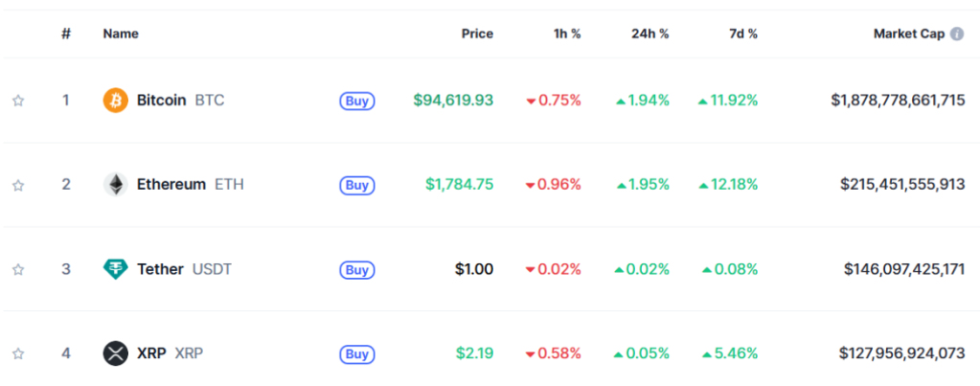Favorite XRP using the star icon
The width and height of the screenshot is (980, 386).
coord(18,354)
